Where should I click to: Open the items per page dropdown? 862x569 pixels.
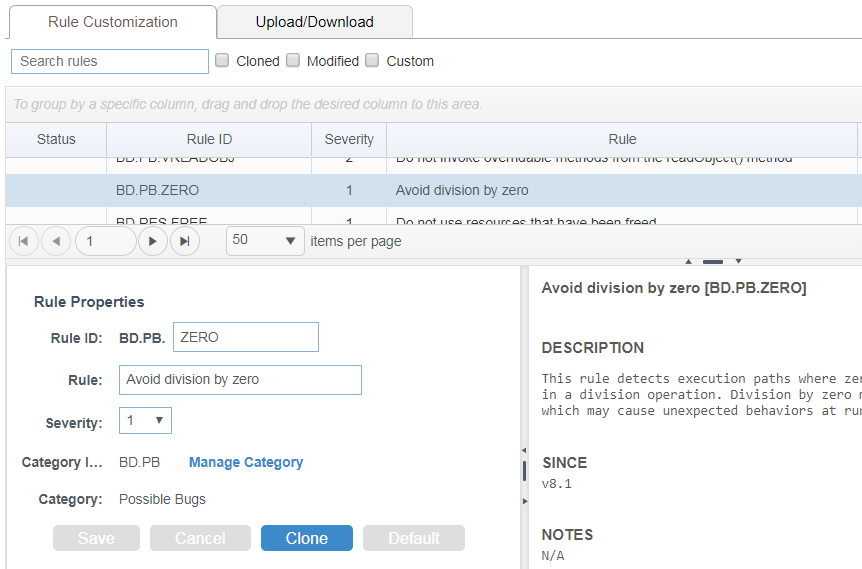click(x=266, y=241)
